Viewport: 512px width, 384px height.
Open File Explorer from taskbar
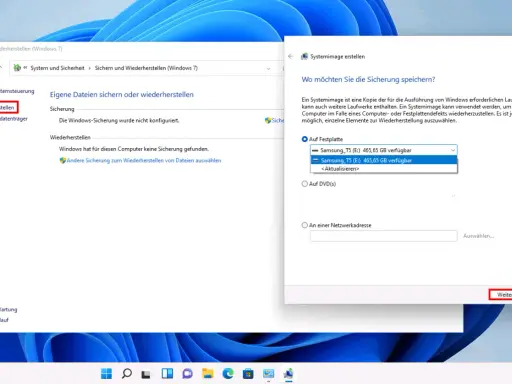208,374
